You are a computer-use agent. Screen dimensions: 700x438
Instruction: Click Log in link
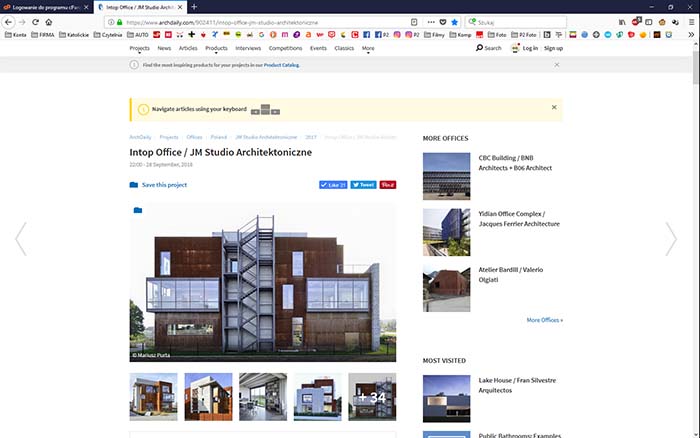coord(530,48)
